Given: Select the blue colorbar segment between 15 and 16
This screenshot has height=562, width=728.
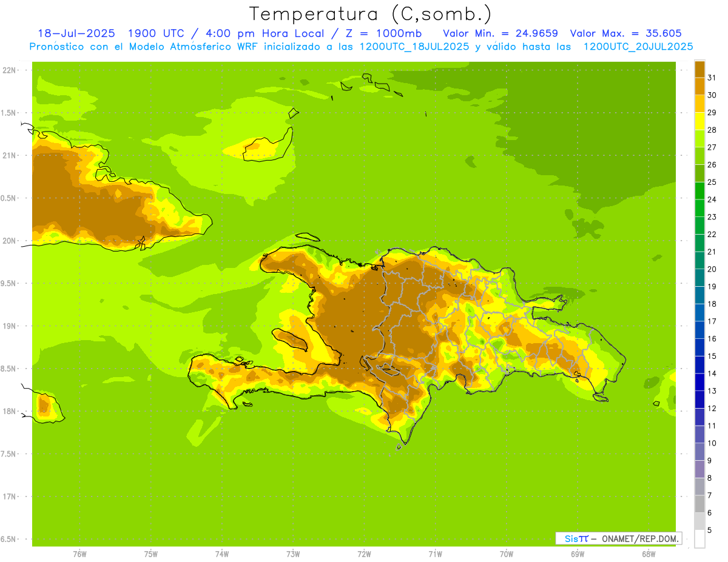Looking at the screenshot, I should pos(699,347).
